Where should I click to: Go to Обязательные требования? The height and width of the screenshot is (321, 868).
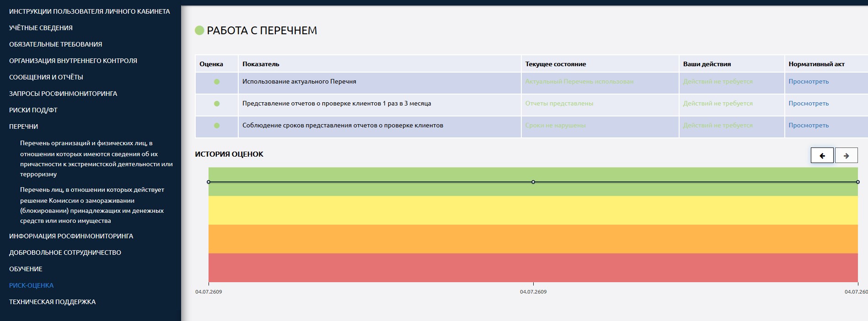tap(55, 44)
